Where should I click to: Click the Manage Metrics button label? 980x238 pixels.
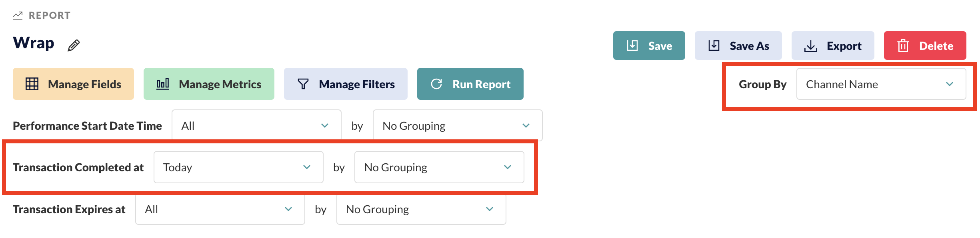point(220,84)
